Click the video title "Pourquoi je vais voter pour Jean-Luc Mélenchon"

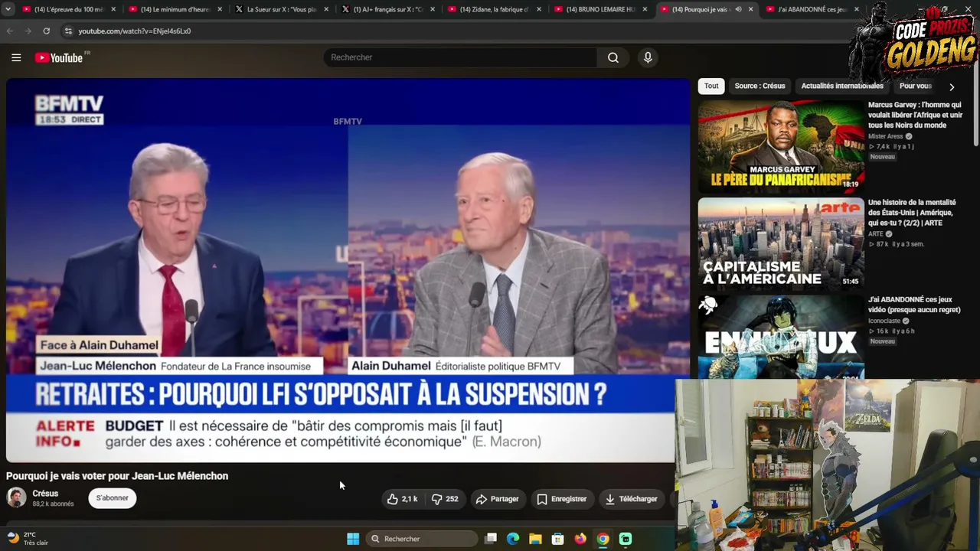click(117, 476)
